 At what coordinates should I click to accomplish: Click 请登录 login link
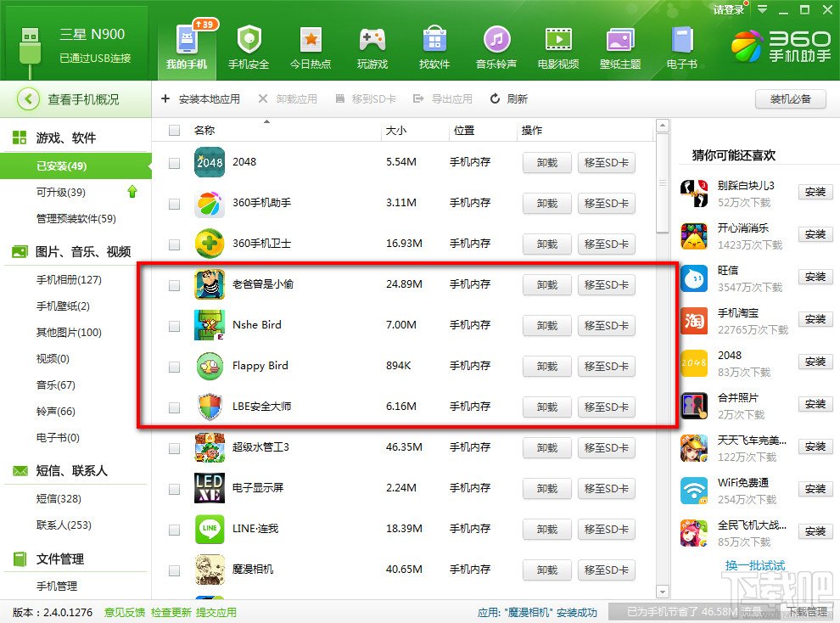(x=729, y=9)
